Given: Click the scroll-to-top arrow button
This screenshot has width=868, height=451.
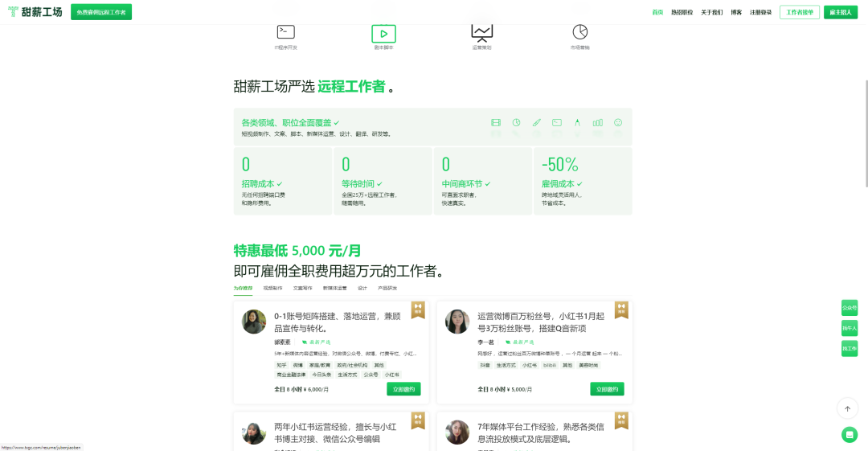Looking at the screenshot, I should (x=847, y=408).
